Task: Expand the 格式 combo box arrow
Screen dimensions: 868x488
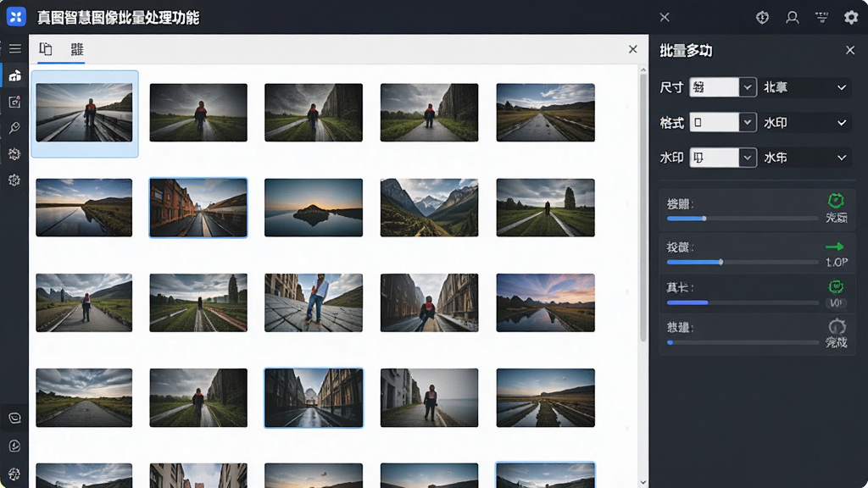Action: click(748, 123)
